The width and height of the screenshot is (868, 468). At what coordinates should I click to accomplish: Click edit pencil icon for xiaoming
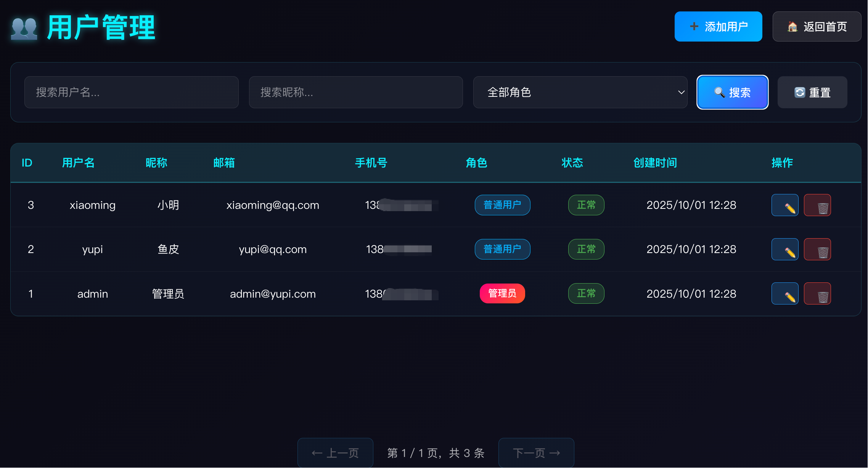(785, 205)
